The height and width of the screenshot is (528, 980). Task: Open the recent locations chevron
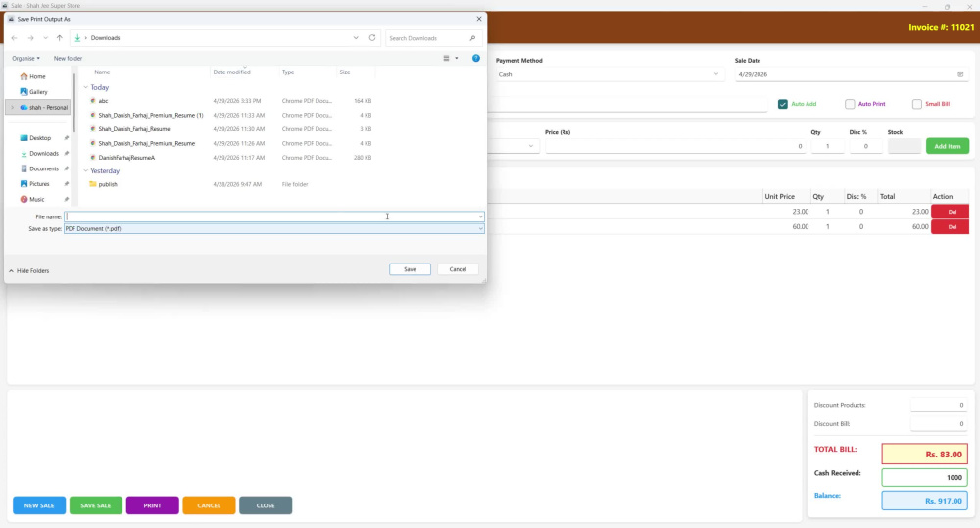click(x=46, y=38)
